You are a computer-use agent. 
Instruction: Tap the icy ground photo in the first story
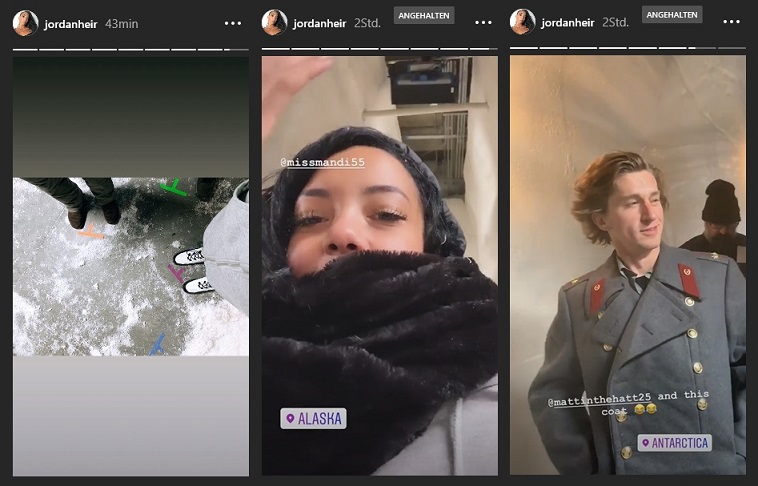pos(131,266)
